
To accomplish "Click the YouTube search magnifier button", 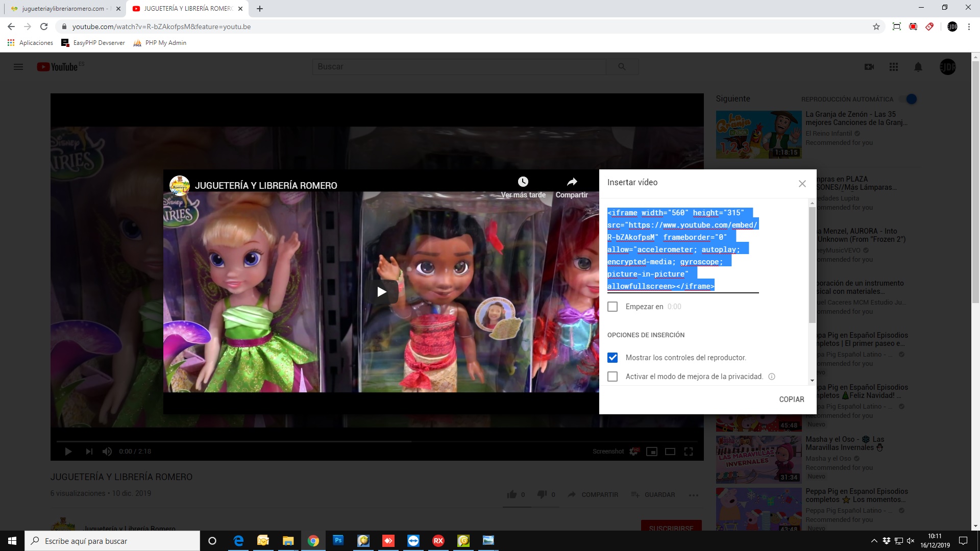I will 622,67.
